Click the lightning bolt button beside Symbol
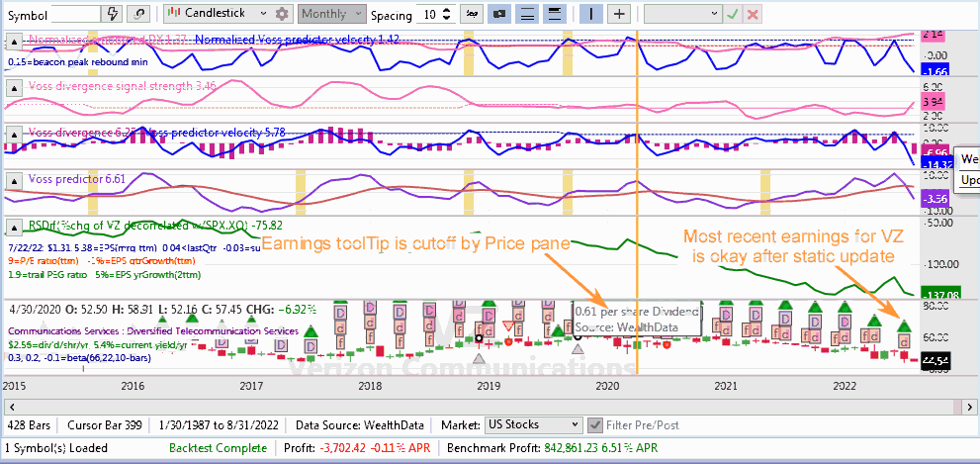 (x=113, y=14)
